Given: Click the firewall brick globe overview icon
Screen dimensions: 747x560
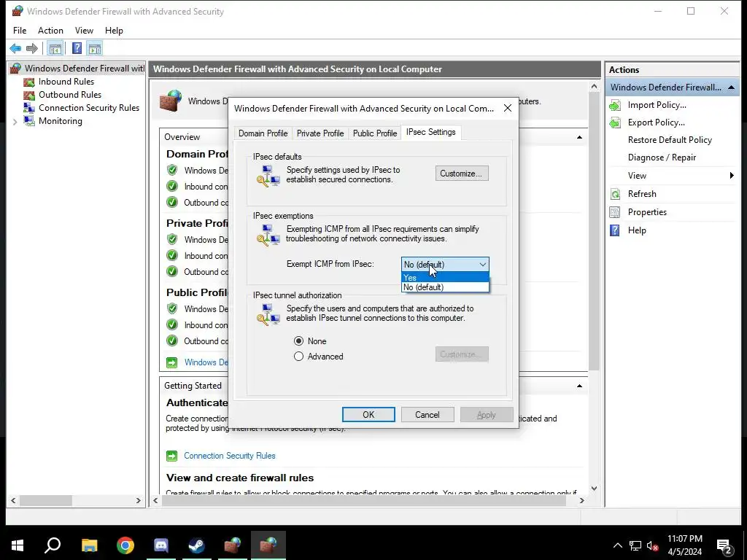Looking at the screenshot, I should (x=171, y=101).
